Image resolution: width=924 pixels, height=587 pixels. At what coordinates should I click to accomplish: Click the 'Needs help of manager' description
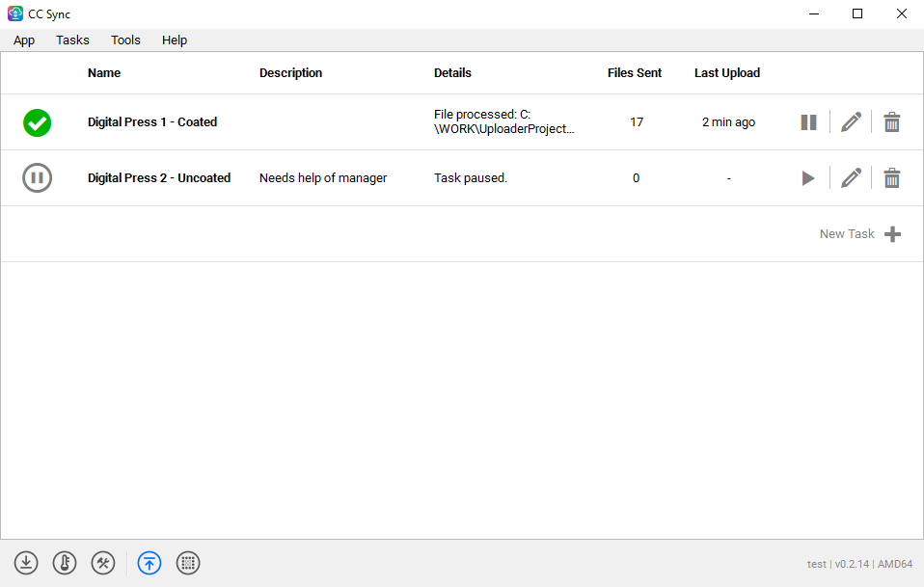[x=323, y=177]
